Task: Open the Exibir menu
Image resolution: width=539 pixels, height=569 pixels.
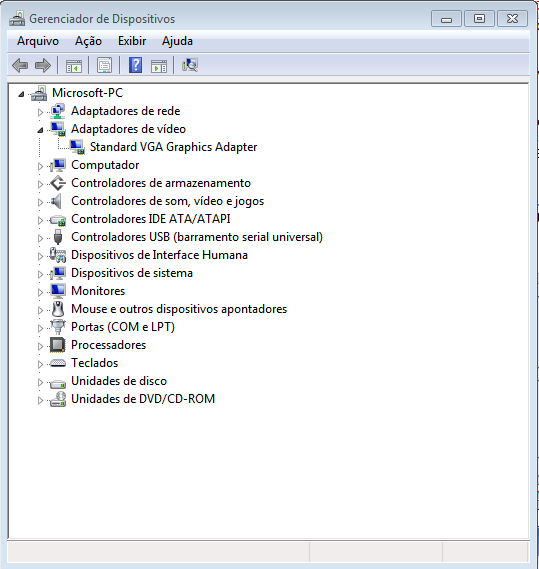Action: click(x=132, y=41)
